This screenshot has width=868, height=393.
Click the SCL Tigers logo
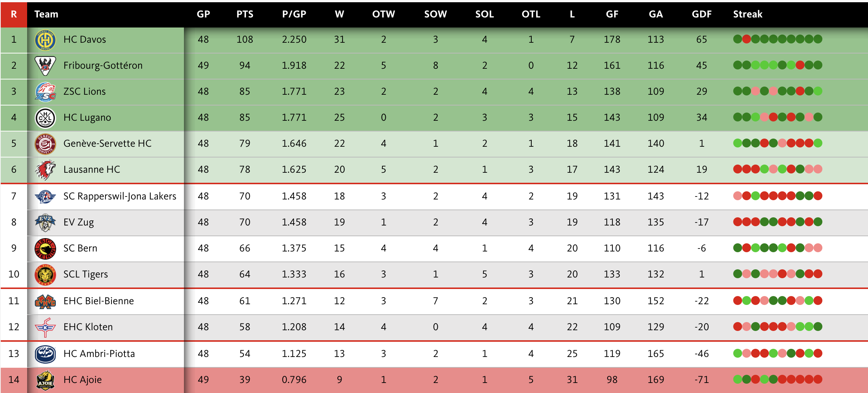tap(45, 275)
